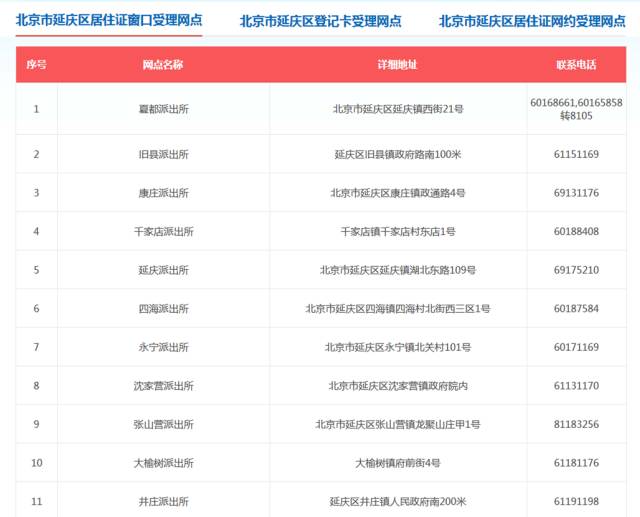This screenshot has height=517, width=640.
Task: Click serial number 1 in 夏都派出所 row
Action: pyautogui.click(x=36, y=109)
